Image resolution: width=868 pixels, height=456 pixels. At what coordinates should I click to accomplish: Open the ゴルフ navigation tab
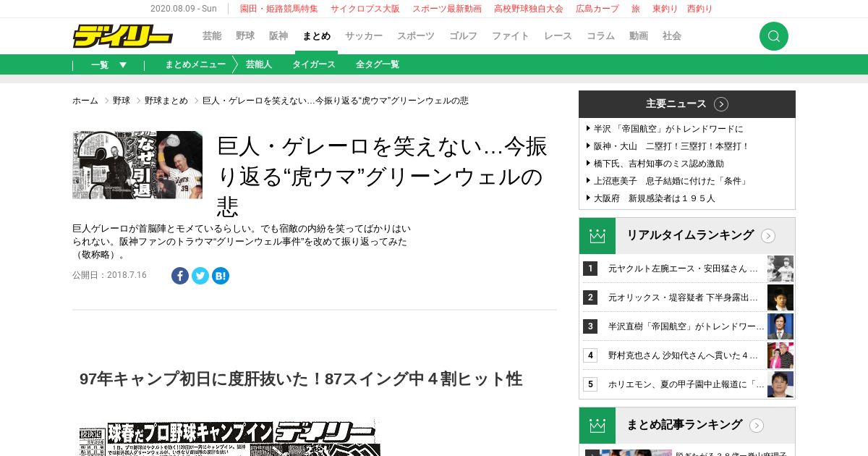pyautogui.click(x=464, y=36)
